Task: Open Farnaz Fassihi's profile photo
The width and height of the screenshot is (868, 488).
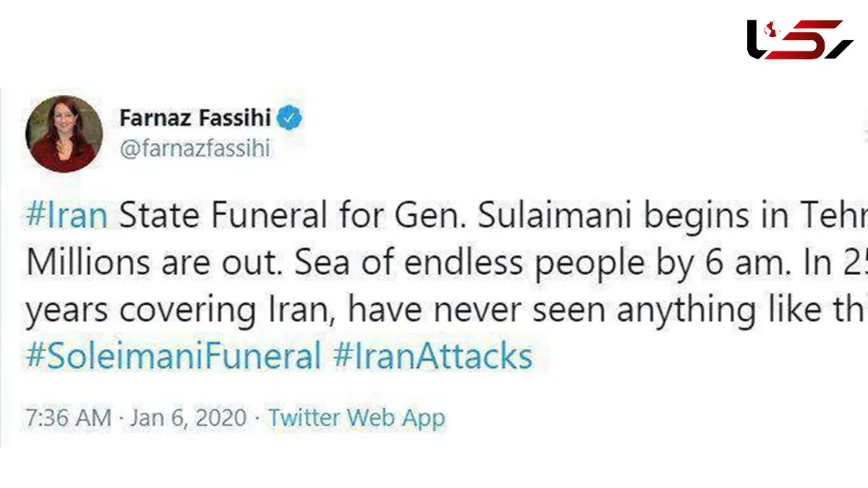Action: [64, 134]
